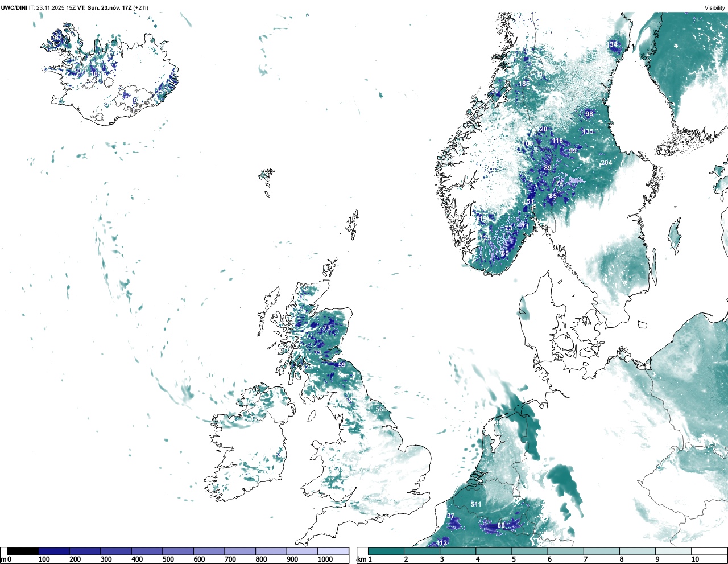This screenshot has height=564, width=728.
Task: Click the '10' tick label on the km scale
Action: [695, 559]
